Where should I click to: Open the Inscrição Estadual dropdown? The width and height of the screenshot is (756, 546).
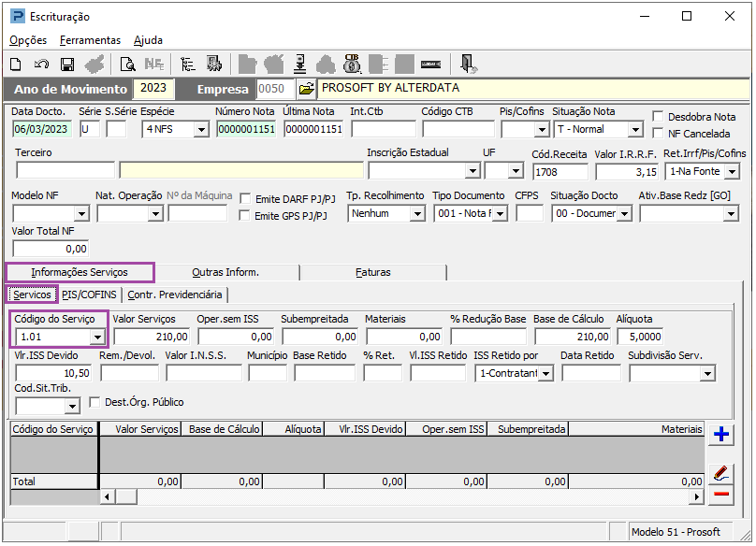[x=472, y=171]
